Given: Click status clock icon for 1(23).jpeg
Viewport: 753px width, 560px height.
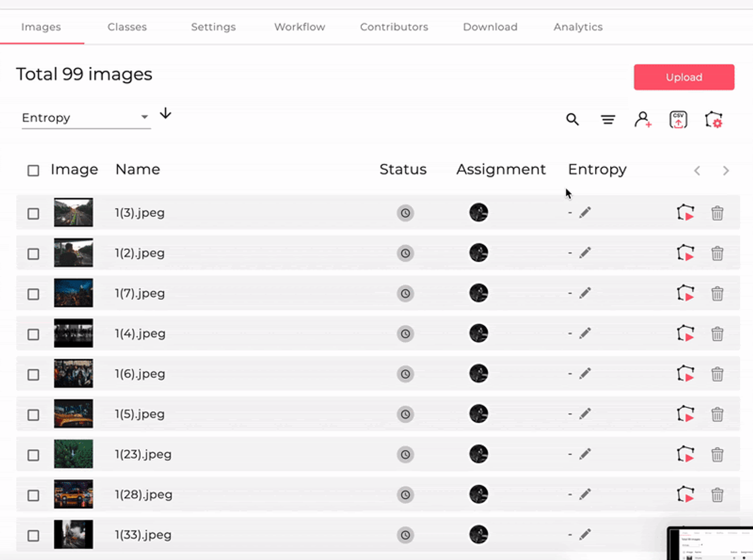Looking at the screenshot, I should (x=406, y=455).
